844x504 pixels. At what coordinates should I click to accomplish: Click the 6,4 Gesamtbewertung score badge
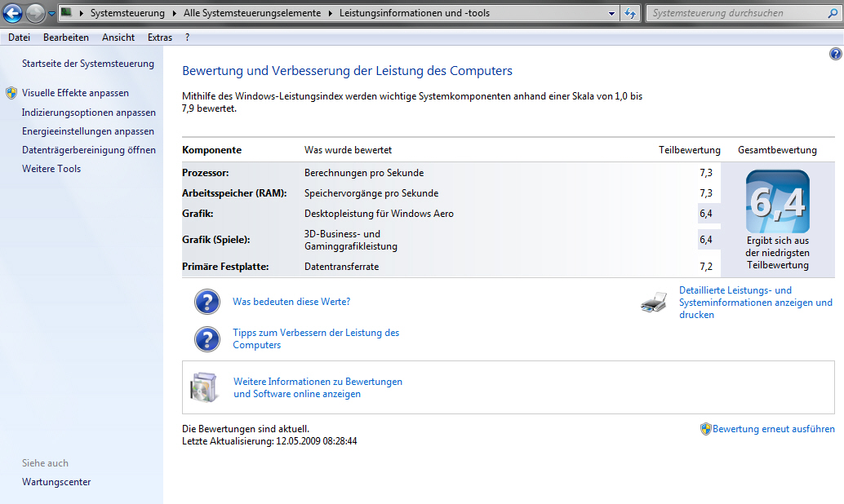tap(778, 201)
